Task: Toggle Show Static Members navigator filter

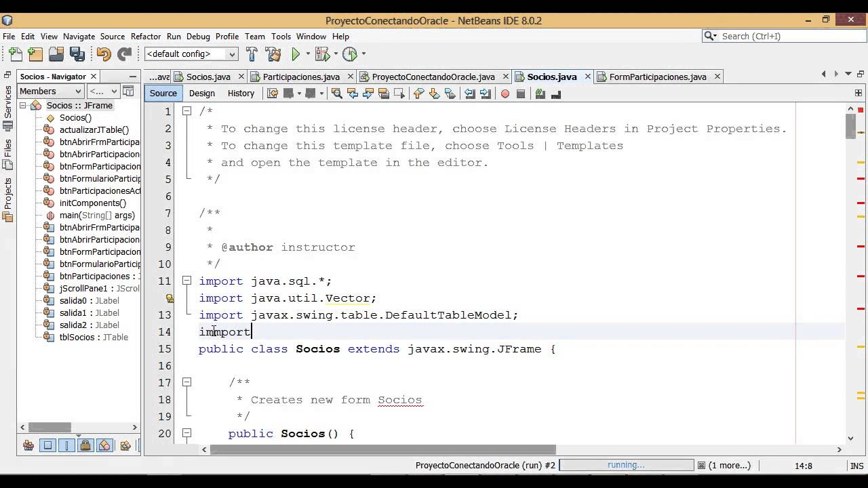Action: [66, 445]
